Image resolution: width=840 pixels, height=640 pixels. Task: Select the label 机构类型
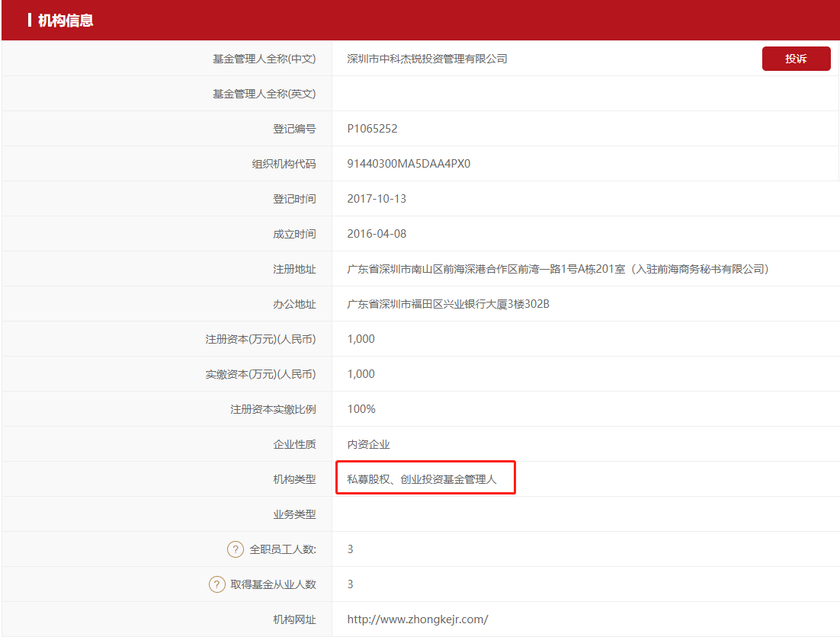pyautogui.click(x=295, y=479)
